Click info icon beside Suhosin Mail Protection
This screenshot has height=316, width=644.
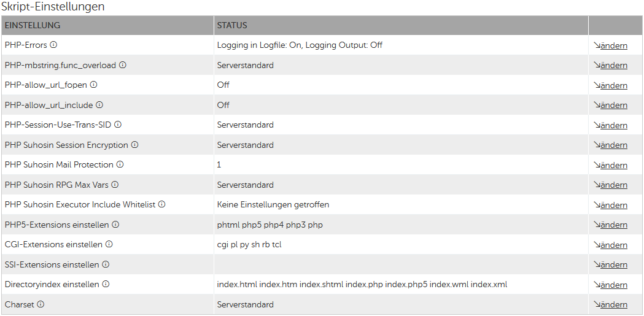[x=120, y=164]
